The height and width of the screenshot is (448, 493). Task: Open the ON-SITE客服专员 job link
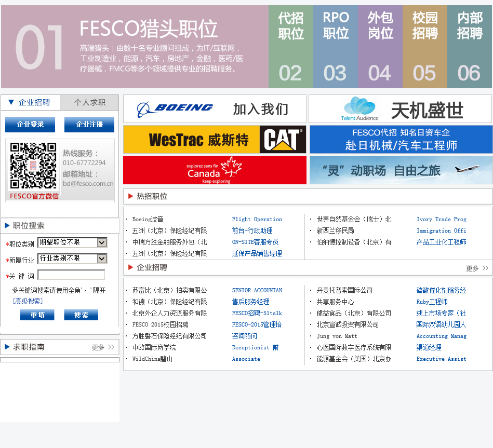pyautogui.click(x=255, y=242)
